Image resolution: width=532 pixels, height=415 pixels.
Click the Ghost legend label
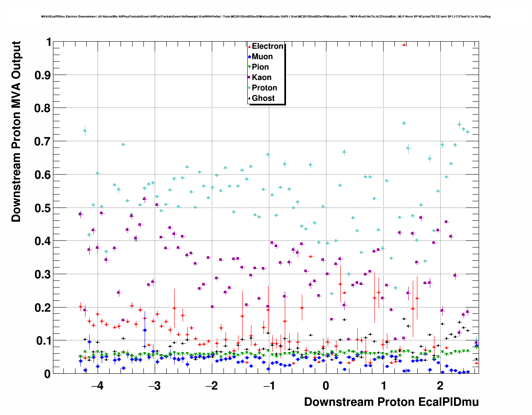click(263, 98)
